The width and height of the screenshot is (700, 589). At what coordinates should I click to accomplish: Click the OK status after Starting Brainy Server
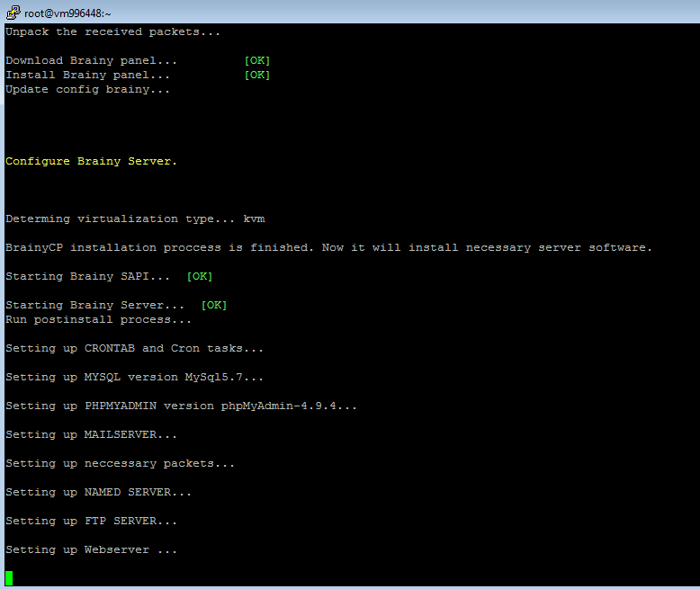coord(213,306)
